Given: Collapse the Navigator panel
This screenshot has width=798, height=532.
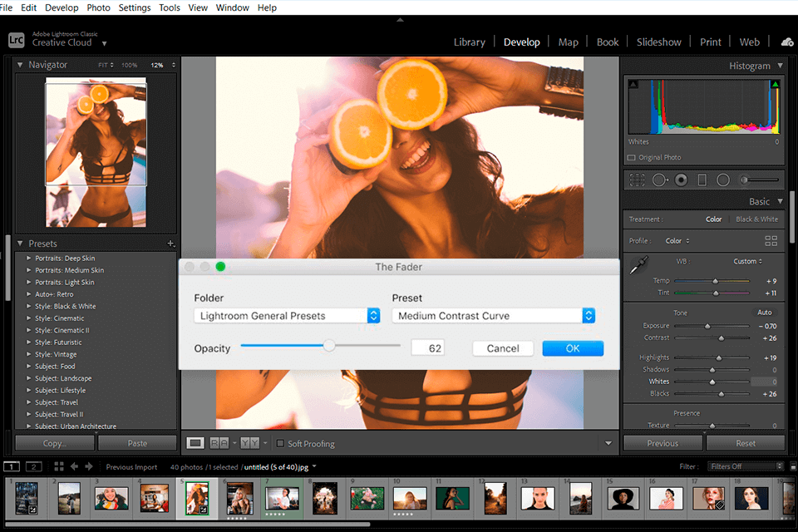Looking at the screenshot, I should 20,65.
